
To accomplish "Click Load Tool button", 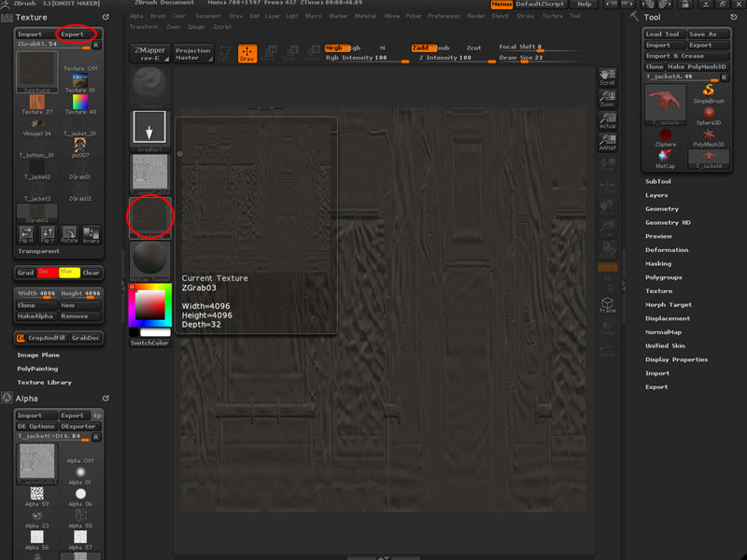I will pyautogui.click(x=665, y=35).
